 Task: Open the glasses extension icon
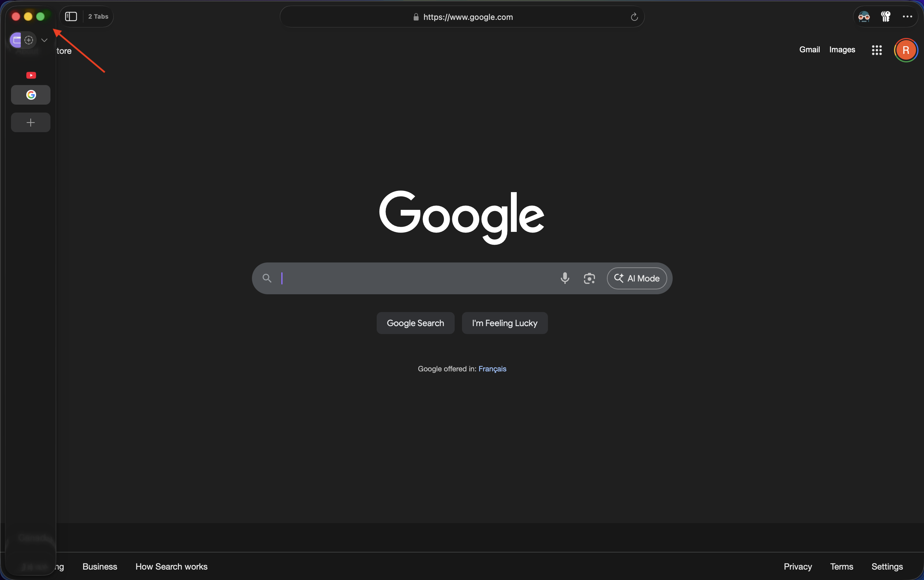point(864,17)
